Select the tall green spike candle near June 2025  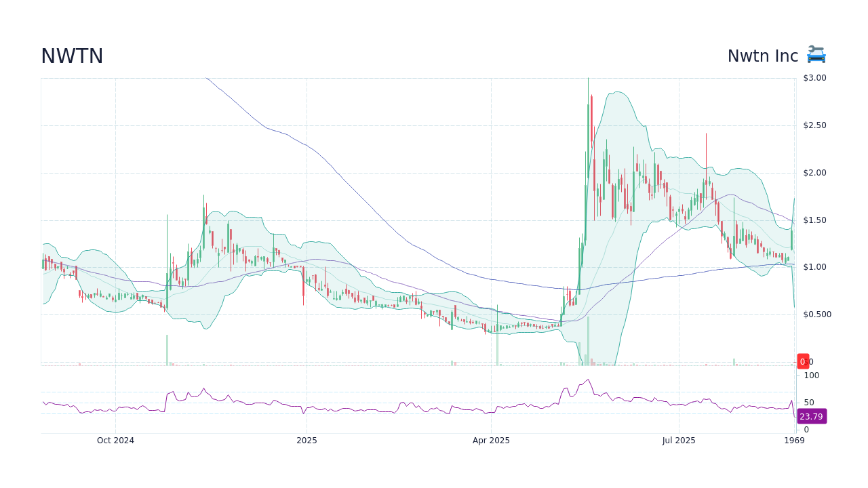[589, 136]
